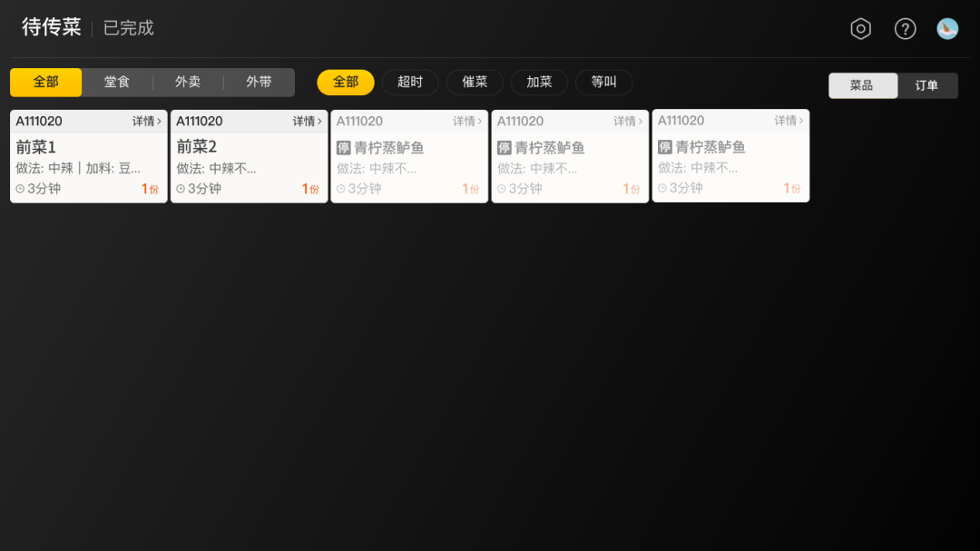980x551 pixels.
Task: Click the 1份 quantity on the 前菜2 card
Action: [310, 189]
